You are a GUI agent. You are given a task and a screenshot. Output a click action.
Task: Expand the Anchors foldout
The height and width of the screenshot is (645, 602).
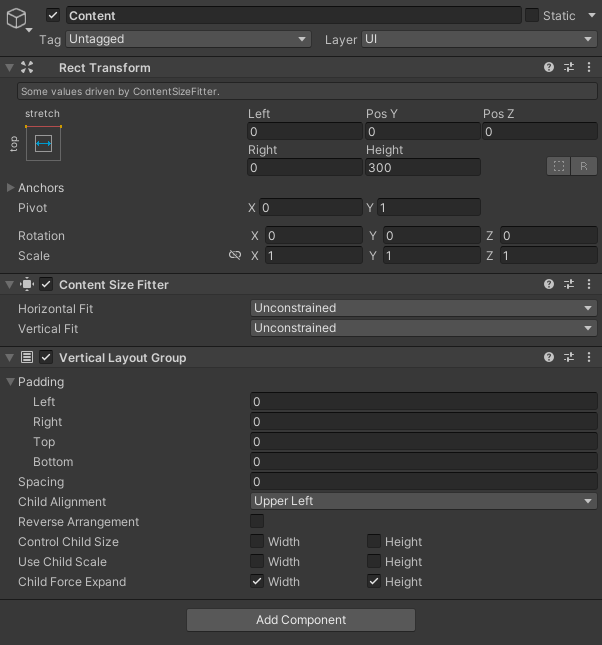10,188
